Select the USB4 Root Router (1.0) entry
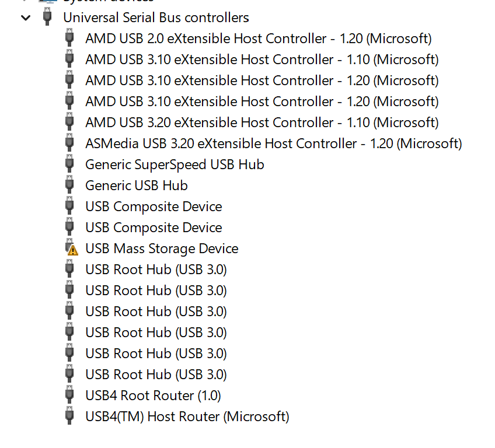The height and width of the screenshot is (448, 495). (x=153, y=395)
